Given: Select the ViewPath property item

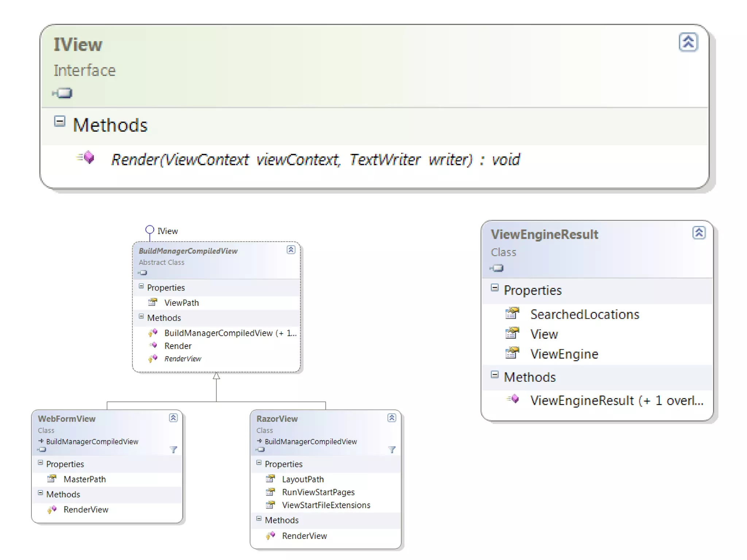Looking at the screenshot, I should [x=181, y=303].
